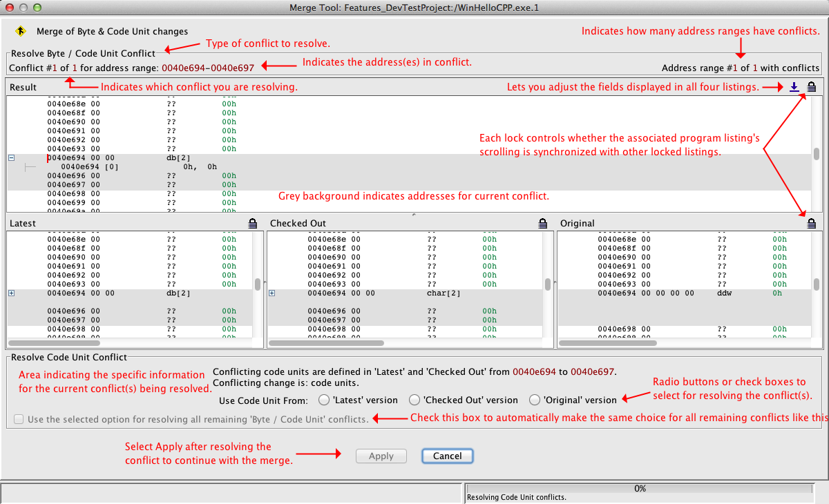
Task: Toggle the Original listing lock icon
Action: [x=811, y=223]
